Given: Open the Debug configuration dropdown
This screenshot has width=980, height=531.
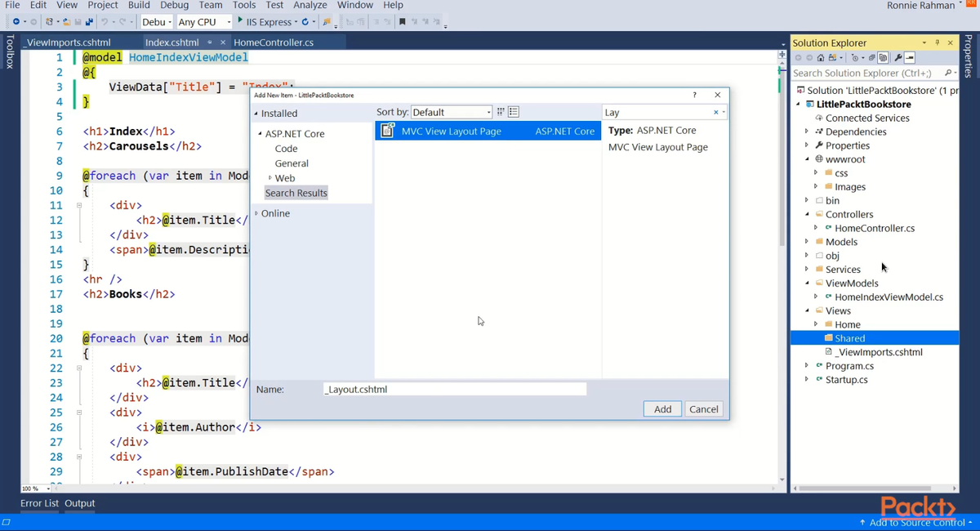Looking at the screenshot, I should pos(157,21).
